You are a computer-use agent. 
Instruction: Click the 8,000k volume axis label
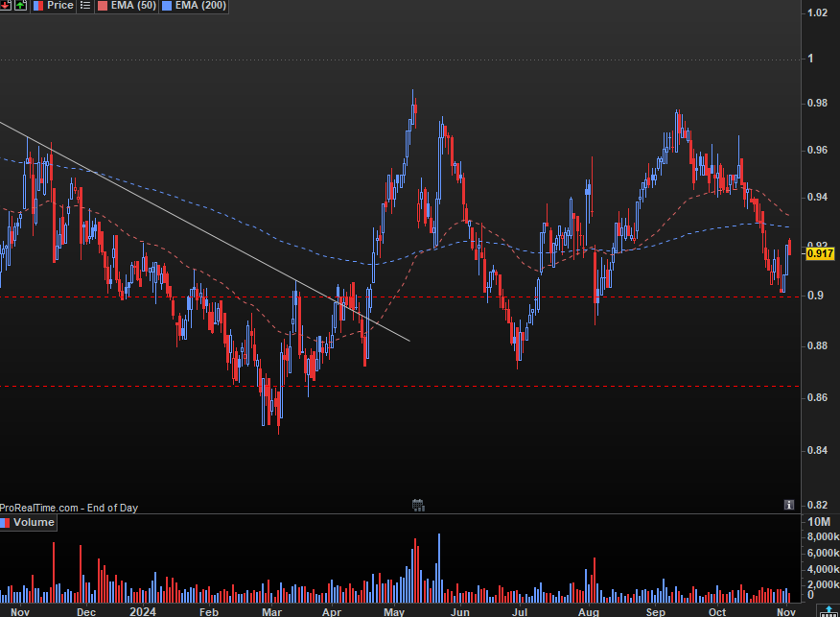click(x=824, y=537)
